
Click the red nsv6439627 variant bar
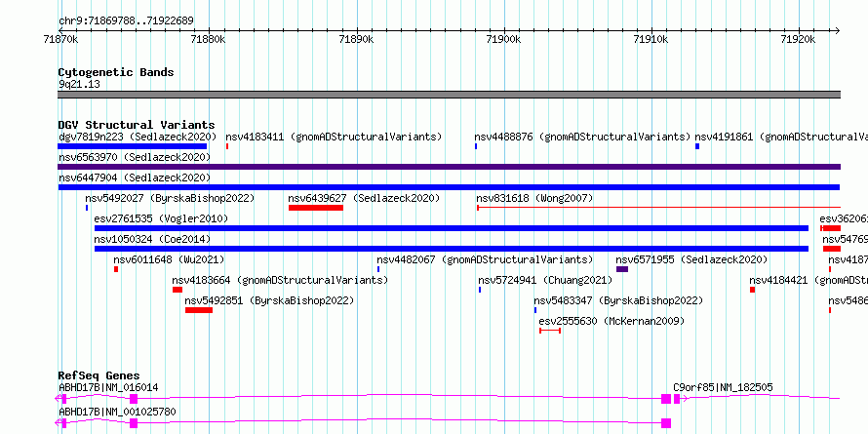(316, 208)
